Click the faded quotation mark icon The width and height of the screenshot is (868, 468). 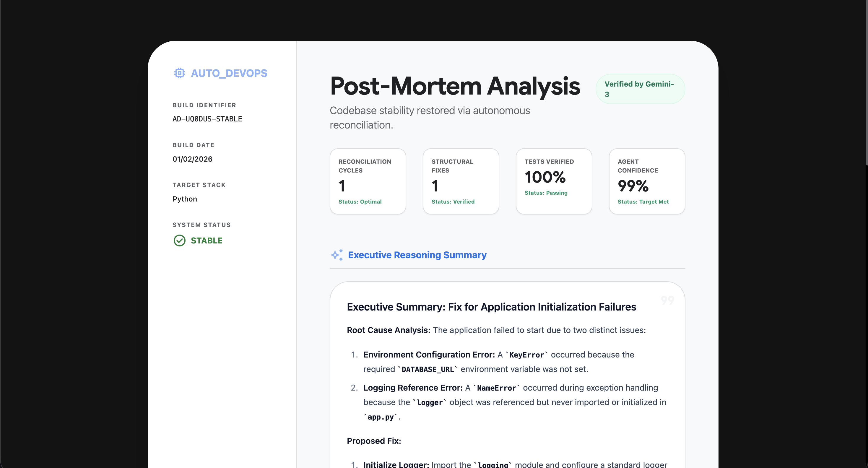[x=667, y=300]
